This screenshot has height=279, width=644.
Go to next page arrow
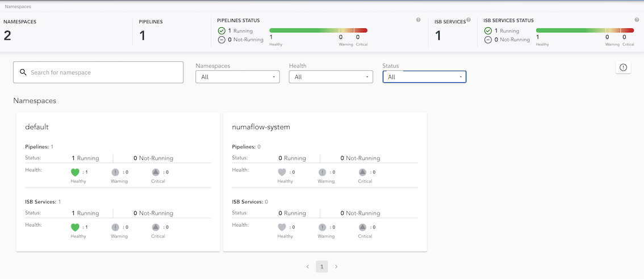(336, 267)
